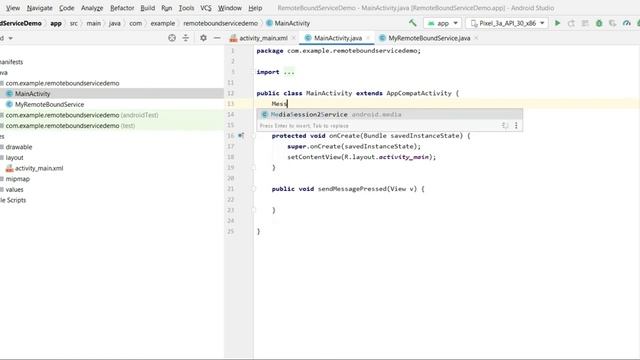Open the View menu
This screenshot has width=640, height=360.
pos(13,8)
